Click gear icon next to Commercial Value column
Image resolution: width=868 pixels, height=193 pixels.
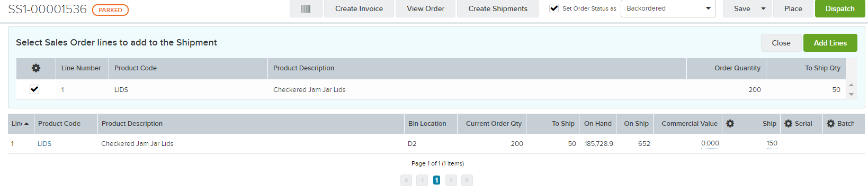(730, 123)
